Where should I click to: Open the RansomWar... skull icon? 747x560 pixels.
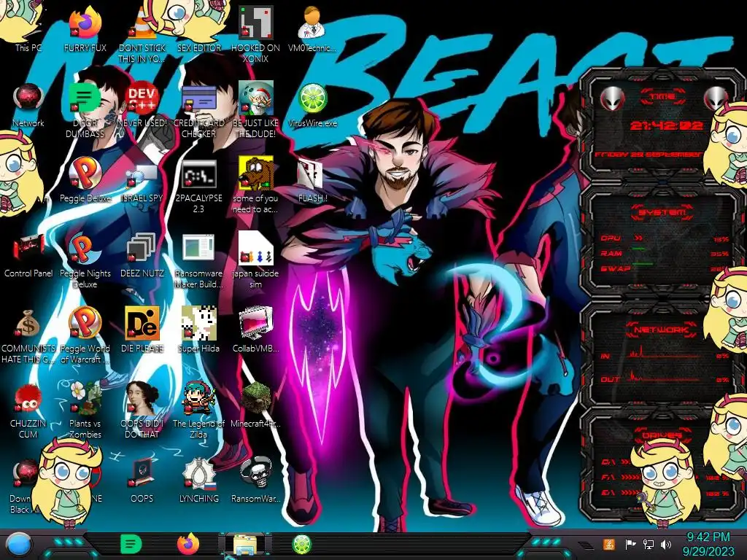[x=256, y=480]
